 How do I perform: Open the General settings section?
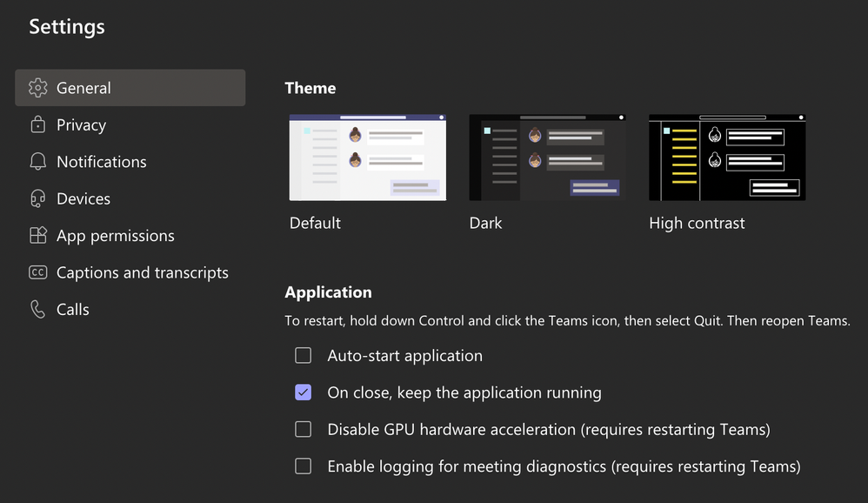coord(130,88)
